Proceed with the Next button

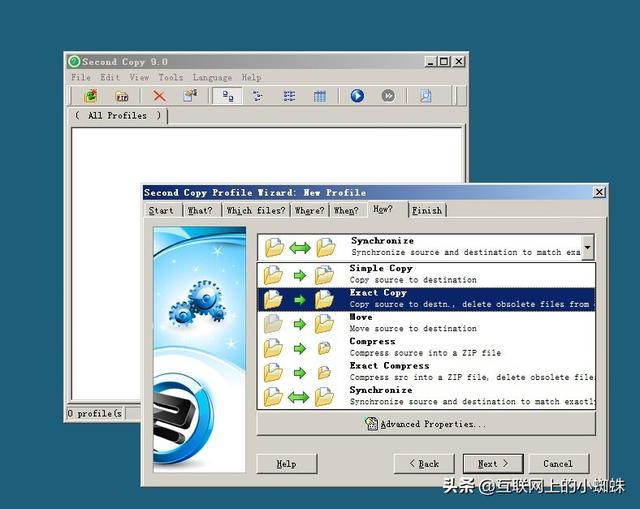coord(493,464)
